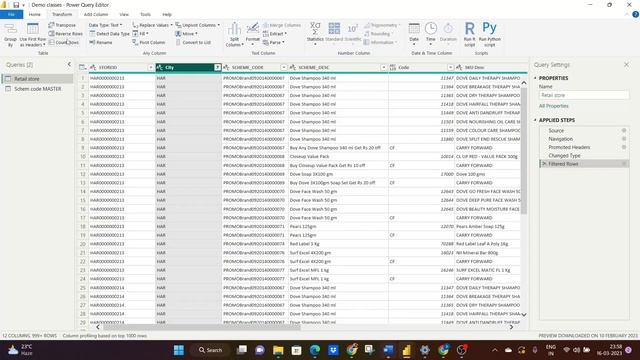640x360 pixels.
Task: Open the Unpivot Columns dropdown
Action: (x=198, y=25)
